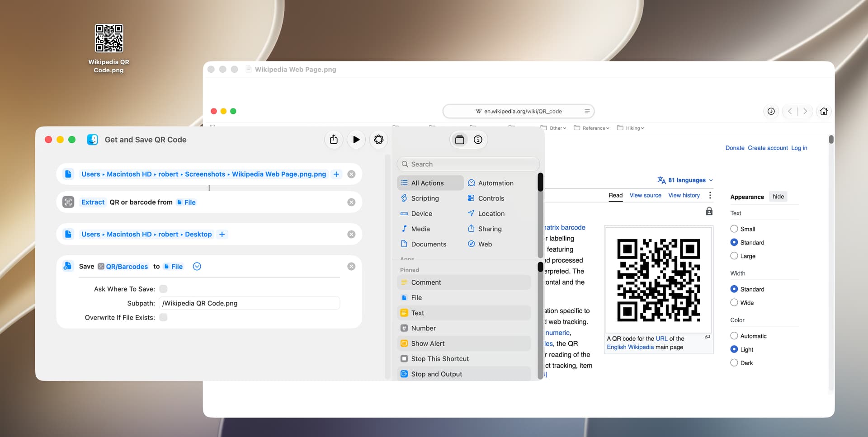Remove the Desktop folder path action
This screenshot has width=868, height=437.
click(x=351, y=235)
